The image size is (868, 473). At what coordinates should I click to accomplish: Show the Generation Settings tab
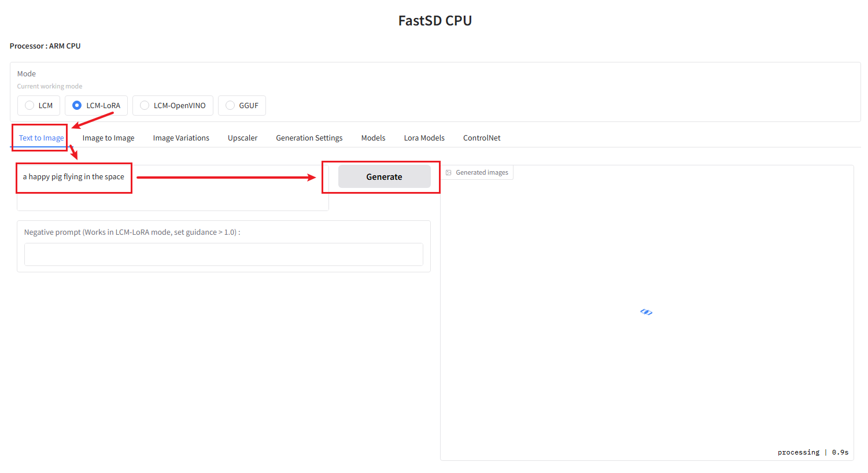pyautogui.click(x=309, y=138)
